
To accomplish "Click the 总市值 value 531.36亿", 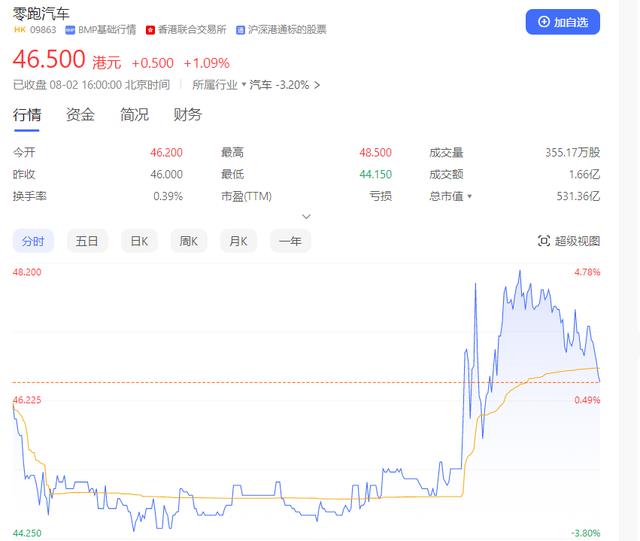I will (578, 196).
